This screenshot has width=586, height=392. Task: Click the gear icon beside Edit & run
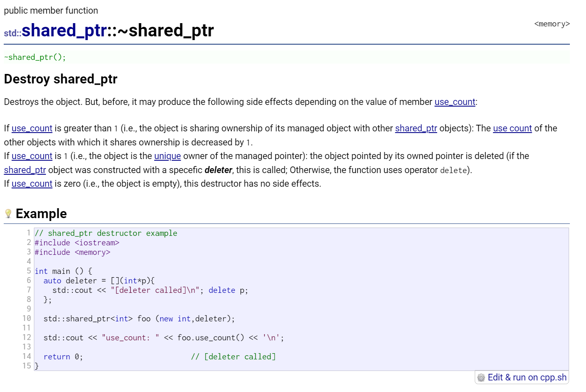(481, 378)
